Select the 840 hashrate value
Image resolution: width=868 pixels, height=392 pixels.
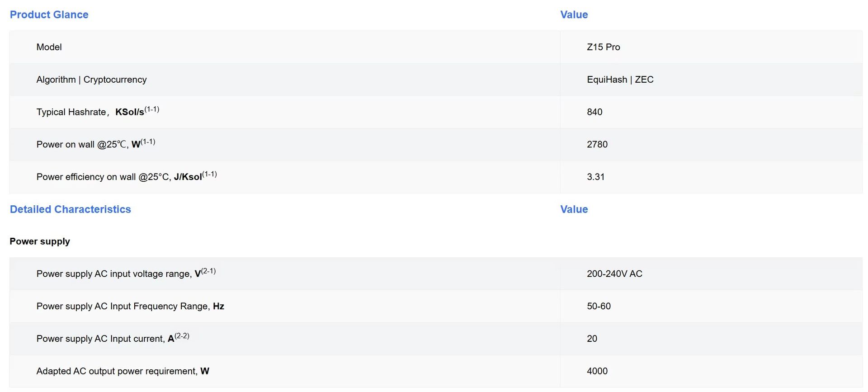(x=594, y=112)
